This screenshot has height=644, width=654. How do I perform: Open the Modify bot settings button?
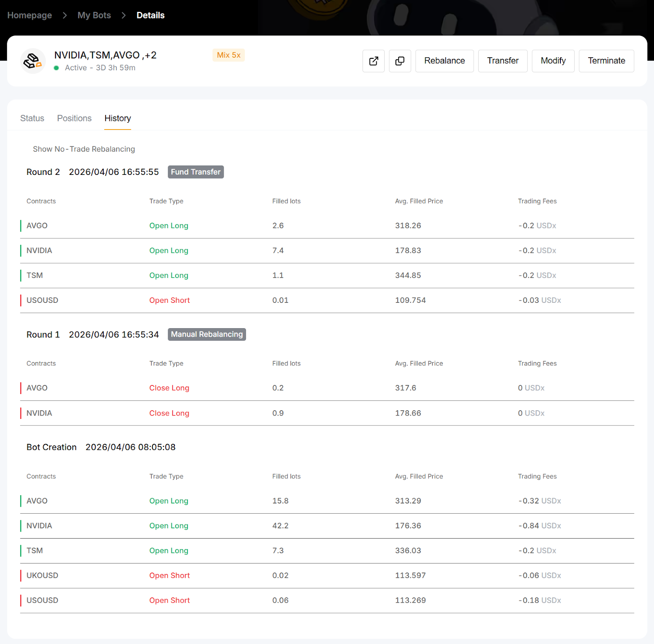553,61
